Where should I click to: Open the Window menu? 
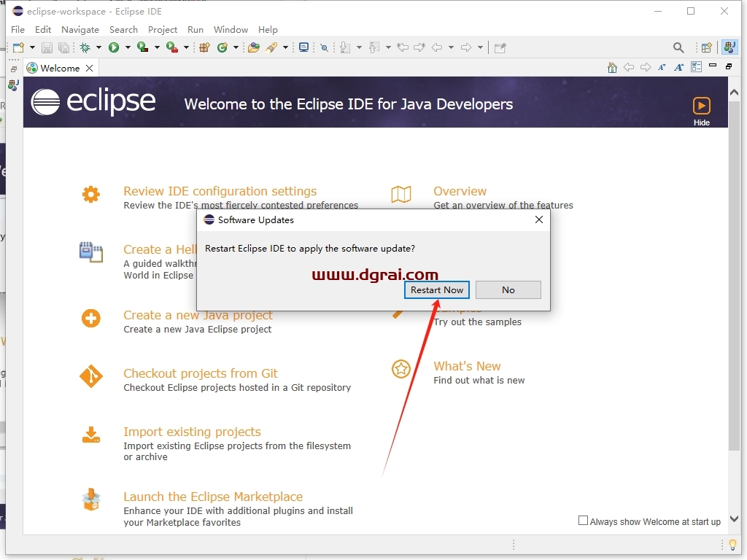[x=231, y=29]
